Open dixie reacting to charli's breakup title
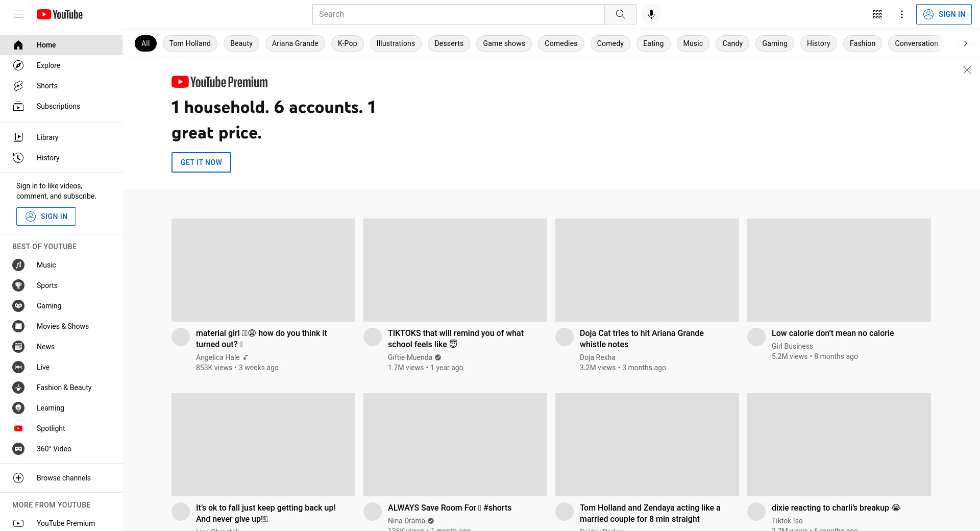This screenshot has height=531, width=980. click(836, 508)
